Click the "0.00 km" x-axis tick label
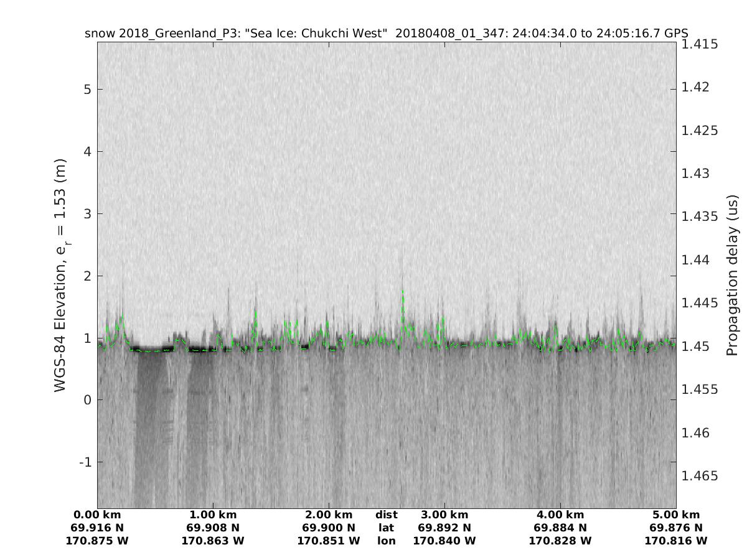747x560 pixels. coord(97,515)
